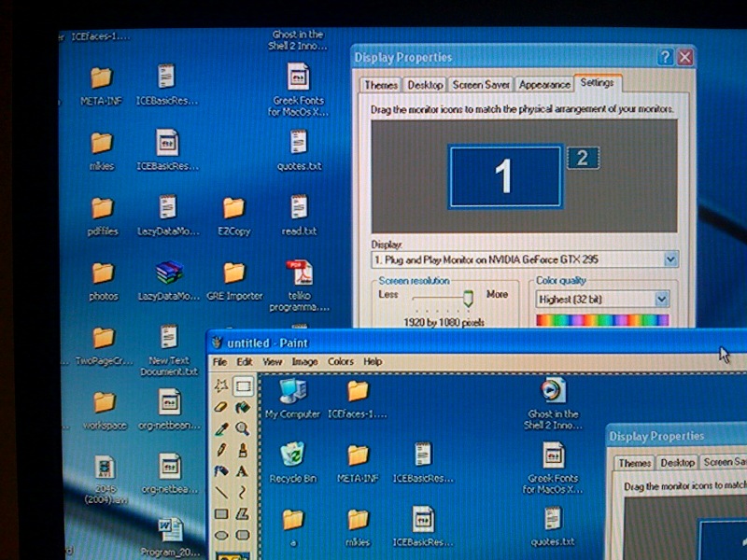Click the question mark Help button in Display Properties
747x560 pixels.
(x=665, y=58)
